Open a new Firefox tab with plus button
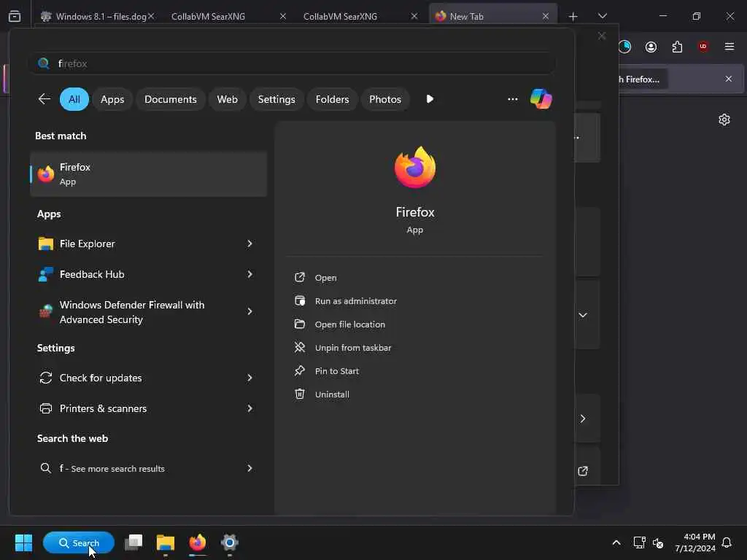Viewport: 747px width, 560px height. (x=573, y=16)
